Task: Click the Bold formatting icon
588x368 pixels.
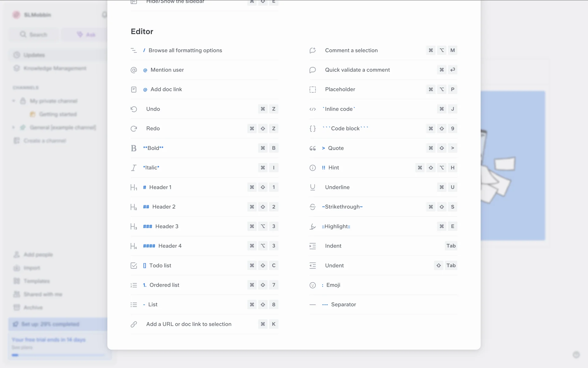Action: (x=134, y=148)
